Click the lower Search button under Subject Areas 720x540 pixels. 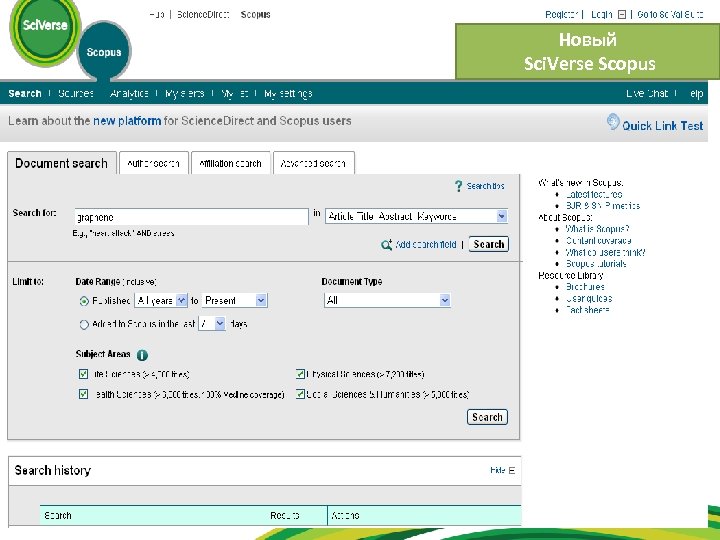487,417
